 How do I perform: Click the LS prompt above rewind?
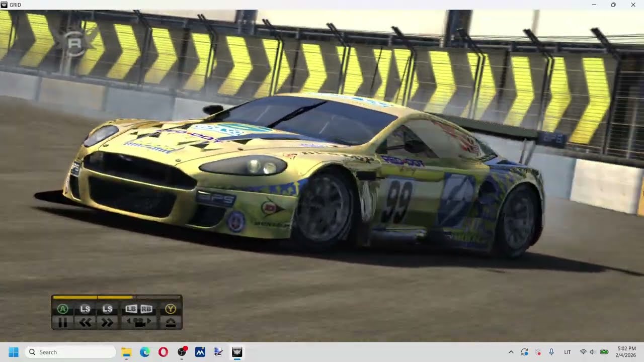(85, 309)
